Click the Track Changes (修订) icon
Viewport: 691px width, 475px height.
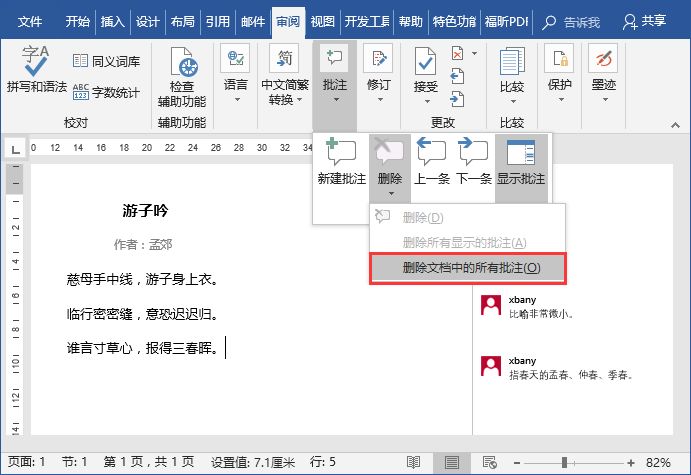pos(378,59)
